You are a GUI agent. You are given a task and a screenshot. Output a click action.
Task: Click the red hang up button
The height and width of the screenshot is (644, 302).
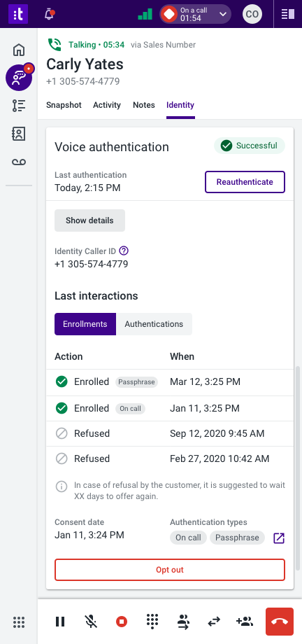(280, 622)
